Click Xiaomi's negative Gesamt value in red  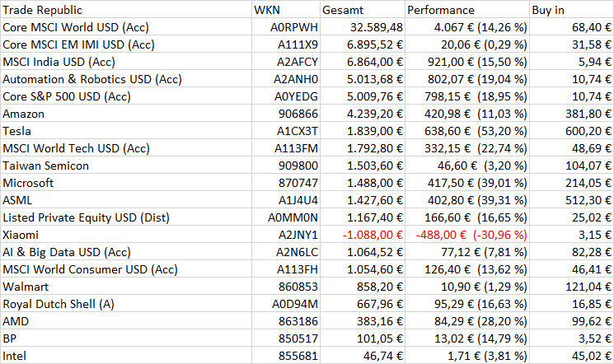[x=370, y=235]
